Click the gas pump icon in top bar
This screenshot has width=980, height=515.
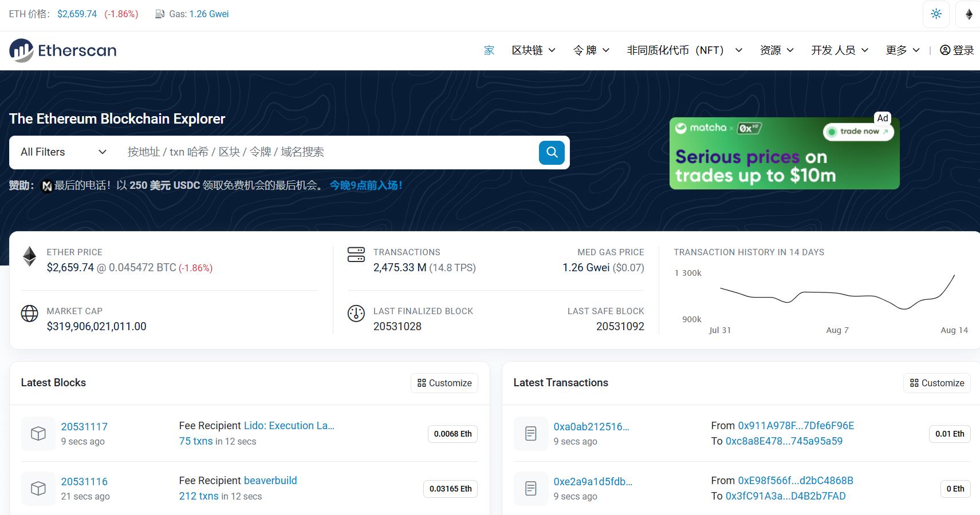point(160,14)
